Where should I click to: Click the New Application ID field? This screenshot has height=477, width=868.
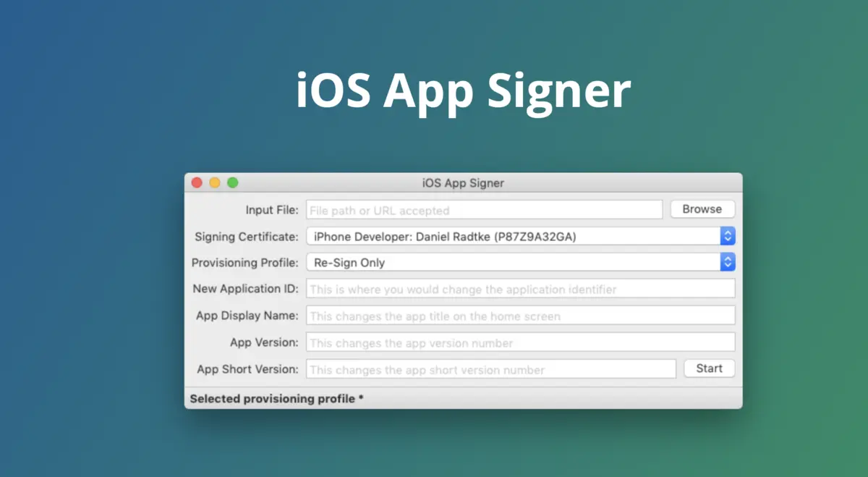pyautogui.click(x=521, y=289)
